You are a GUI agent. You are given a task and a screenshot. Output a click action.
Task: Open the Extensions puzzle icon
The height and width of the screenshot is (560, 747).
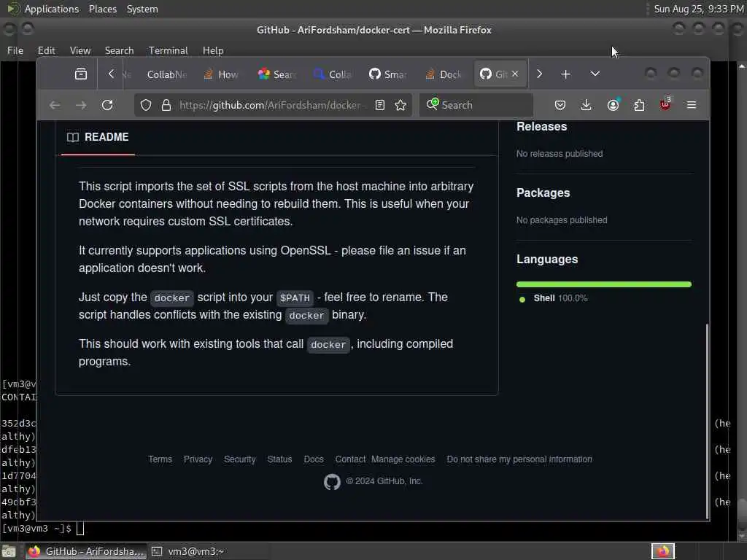click(x=639, y=105)
